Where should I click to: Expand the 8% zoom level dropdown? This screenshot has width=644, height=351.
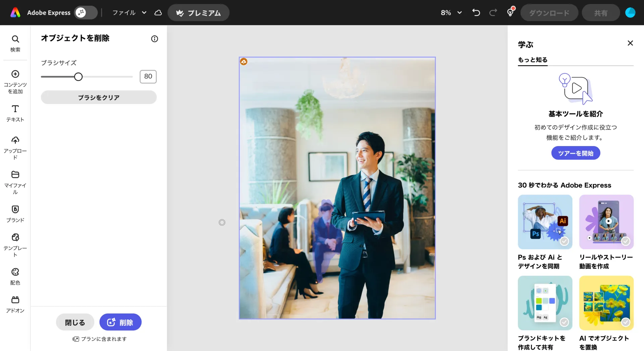click(x=451, y=13)
